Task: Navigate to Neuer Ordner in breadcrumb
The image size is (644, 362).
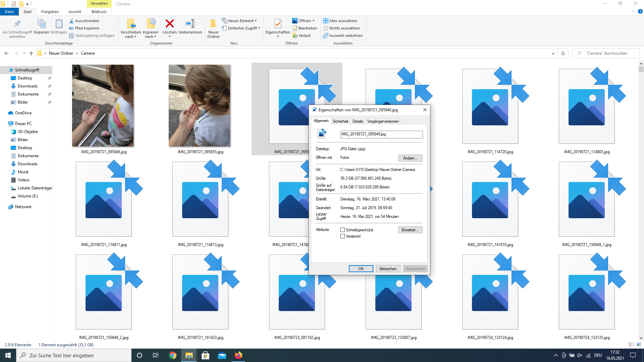Action: 61,53
